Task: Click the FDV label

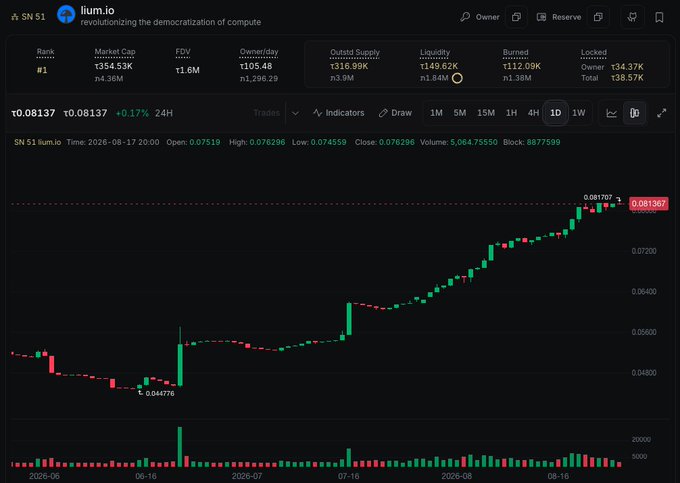Action: 183,52
